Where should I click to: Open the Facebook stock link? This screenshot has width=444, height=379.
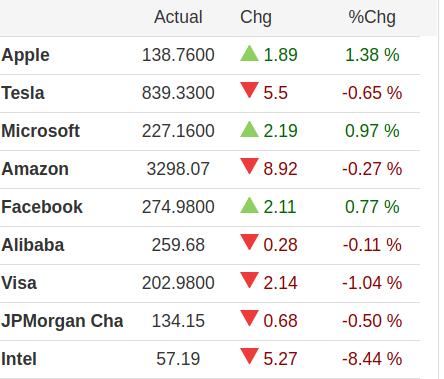coord(42,207)
